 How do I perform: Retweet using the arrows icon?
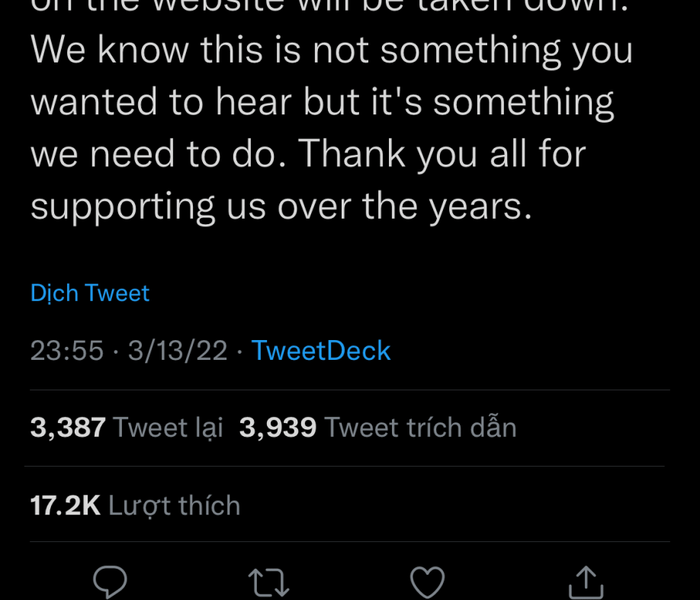[268, 583]
